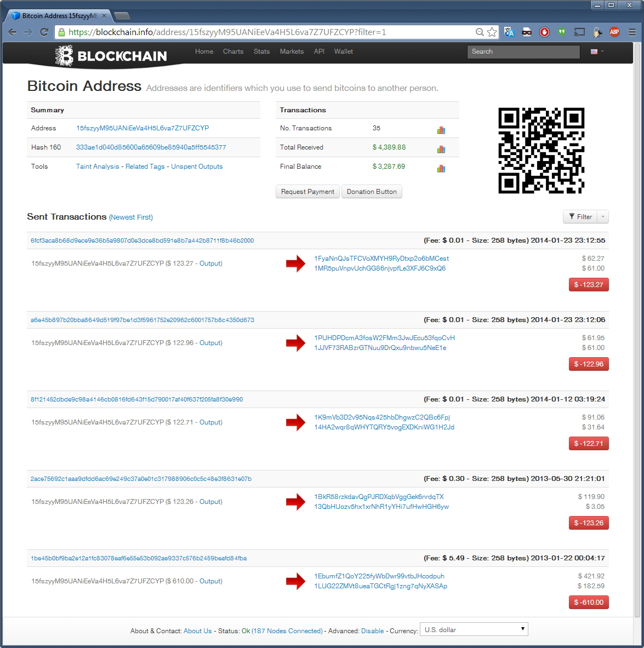Open transaction hash 2ace75692c1aaa9dfdd6ac69...
The image size is (644, 648).
[141, 479]
